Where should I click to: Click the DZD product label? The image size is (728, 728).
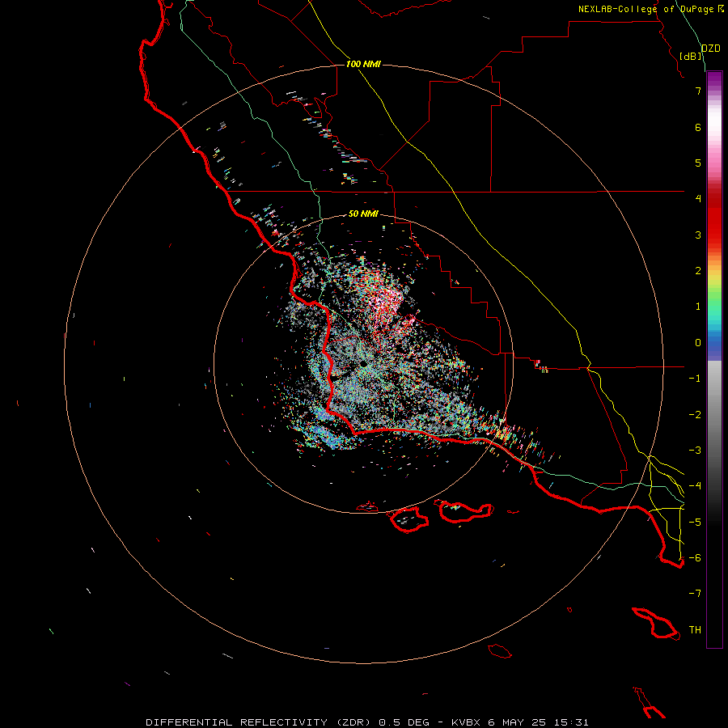(x=711, y=49)
